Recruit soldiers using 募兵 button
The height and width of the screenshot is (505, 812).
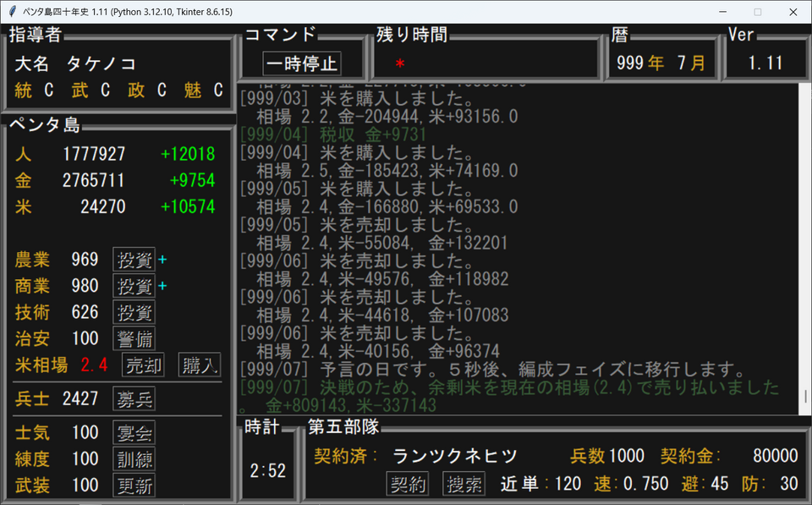pyautogui.click(x=134, y=398)
